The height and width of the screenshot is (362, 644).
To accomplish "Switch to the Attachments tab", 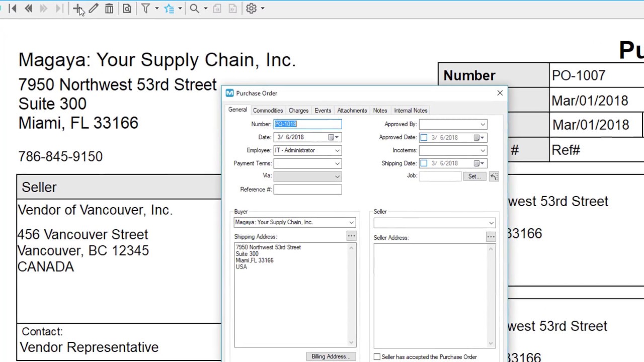I will (352, 111).
